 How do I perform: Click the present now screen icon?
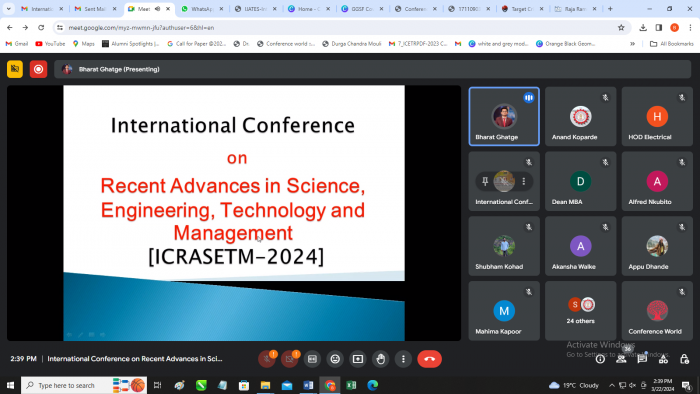[358, 359]
